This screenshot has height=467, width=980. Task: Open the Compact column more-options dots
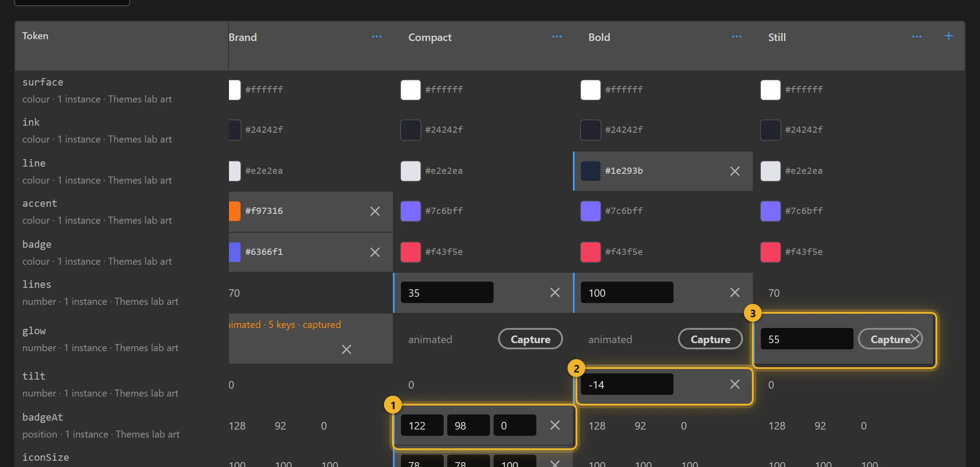click(557, 37)
